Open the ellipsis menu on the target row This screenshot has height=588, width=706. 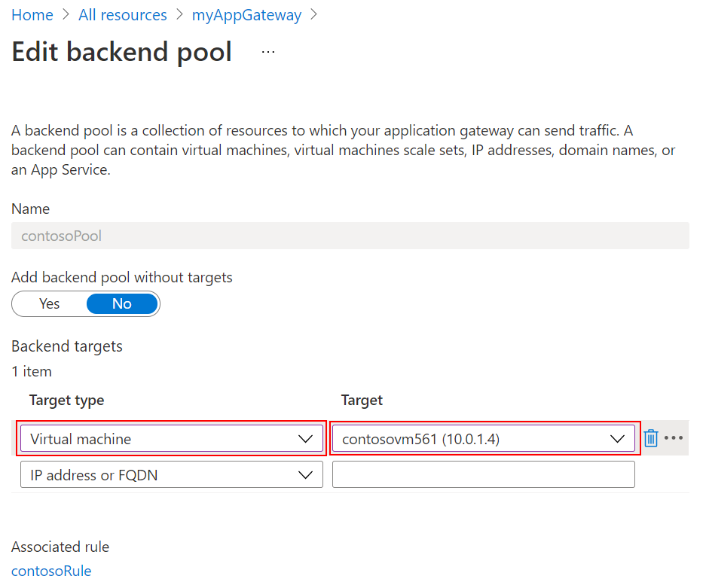[x=674, y=437]
